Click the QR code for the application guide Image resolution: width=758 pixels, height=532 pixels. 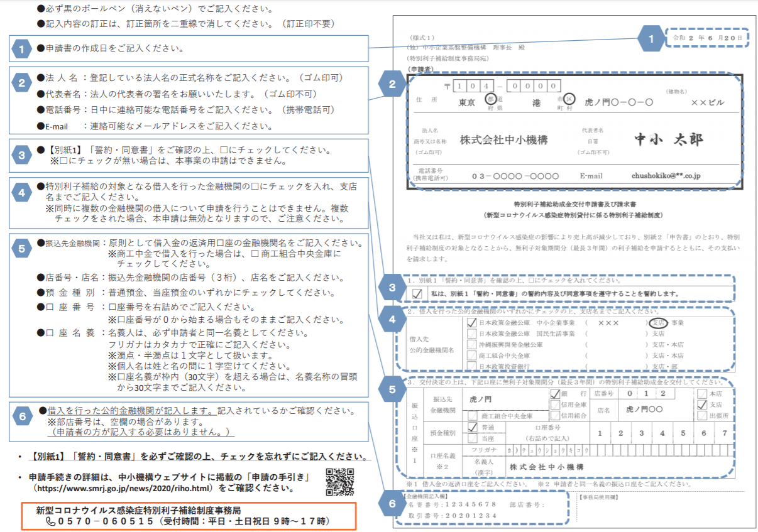click(x=339, y=481)
